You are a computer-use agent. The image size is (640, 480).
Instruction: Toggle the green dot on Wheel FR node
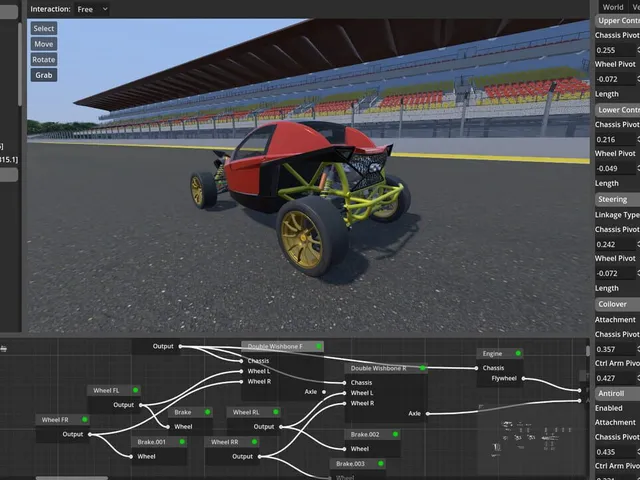[x=84, y=420]
